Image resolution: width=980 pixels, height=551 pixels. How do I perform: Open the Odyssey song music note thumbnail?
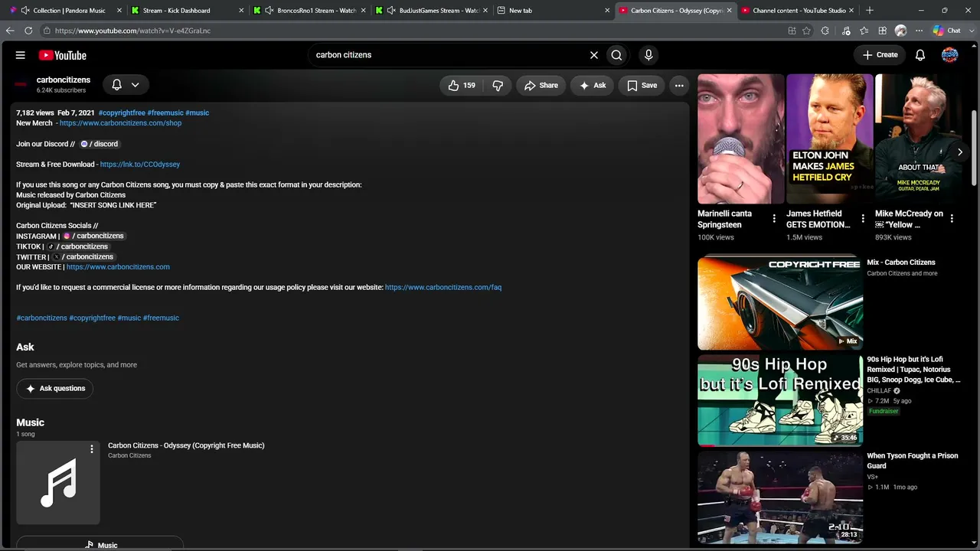pos(58,483)
